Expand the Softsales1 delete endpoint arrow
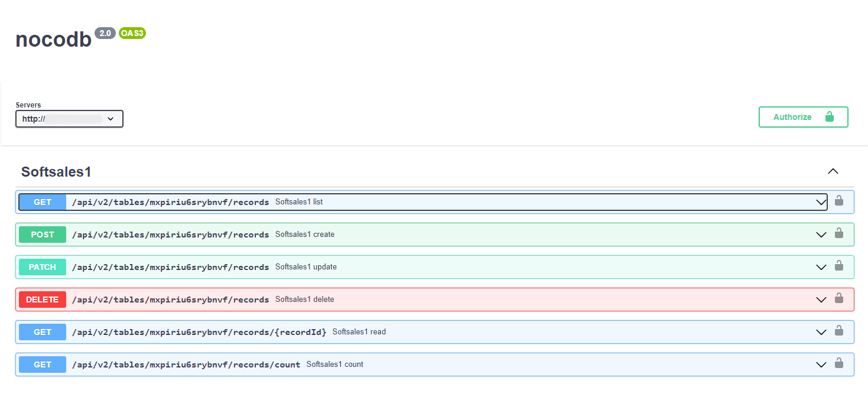The width and height of the screenshot is (868, 397). [821, 300]
